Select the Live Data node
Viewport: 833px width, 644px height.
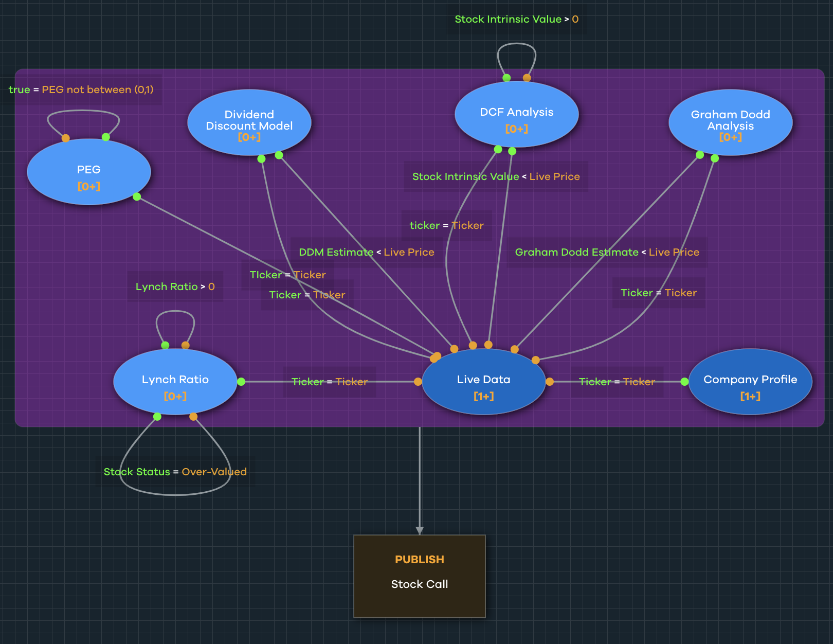pyautogui.click(x=483, y=382)
